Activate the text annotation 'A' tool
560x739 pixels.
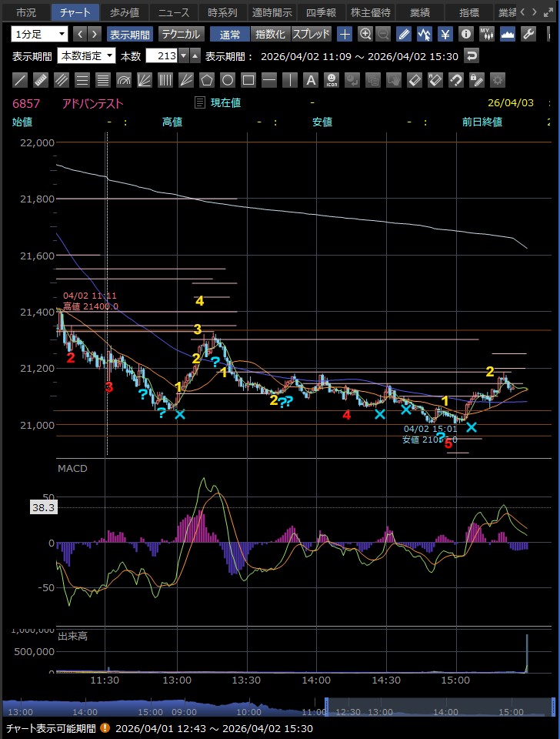[311, 80]
